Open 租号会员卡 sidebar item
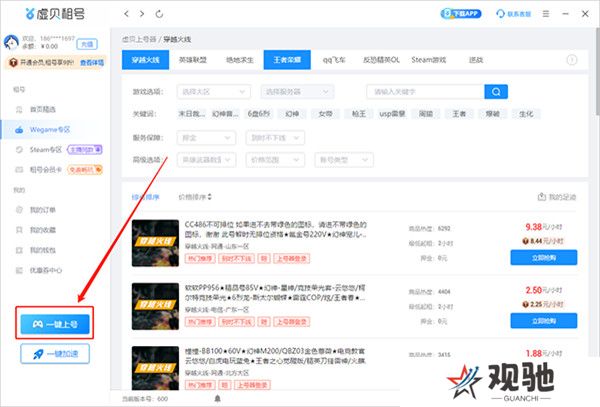The height and width of the screenshot is (407, 600). pos(46,169)
